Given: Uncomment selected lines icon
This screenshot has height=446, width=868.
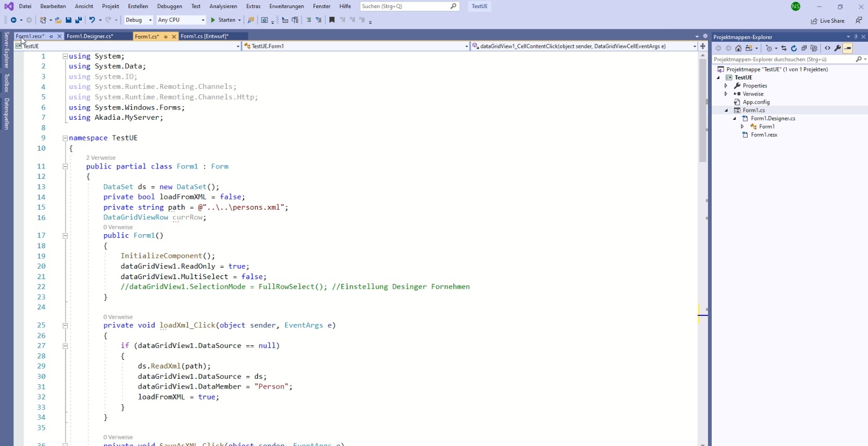Looking at the screenshot, I should (x=318, y=20).
